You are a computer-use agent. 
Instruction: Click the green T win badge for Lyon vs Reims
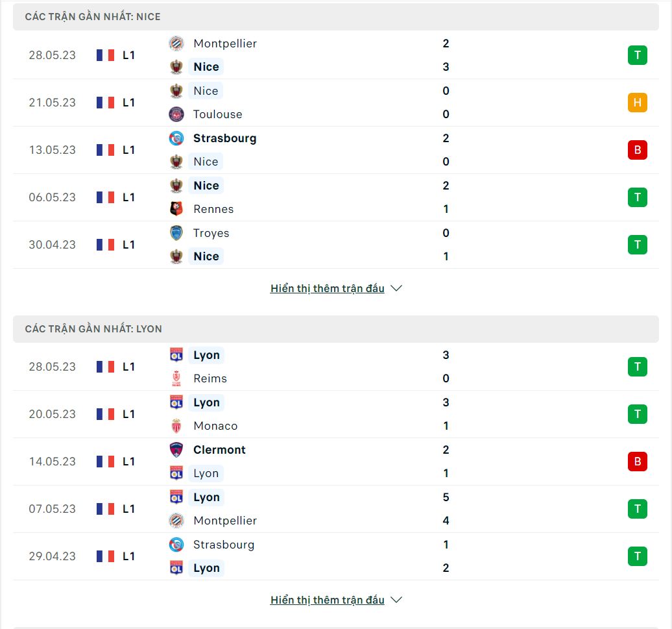[637, 367]
